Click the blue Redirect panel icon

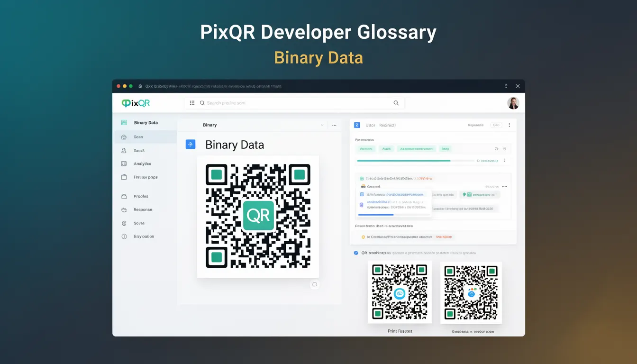pyautogui.click(x=357, y=125)
